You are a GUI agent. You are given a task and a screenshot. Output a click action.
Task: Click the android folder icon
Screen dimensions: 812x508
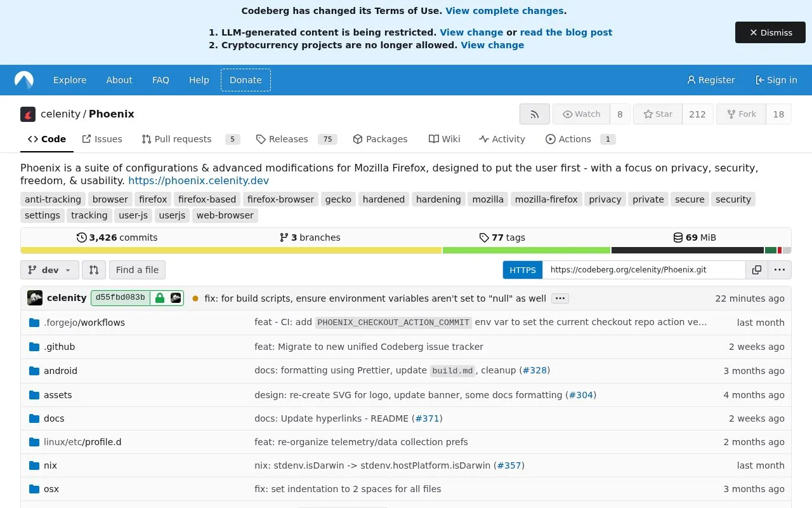point(34,371)
